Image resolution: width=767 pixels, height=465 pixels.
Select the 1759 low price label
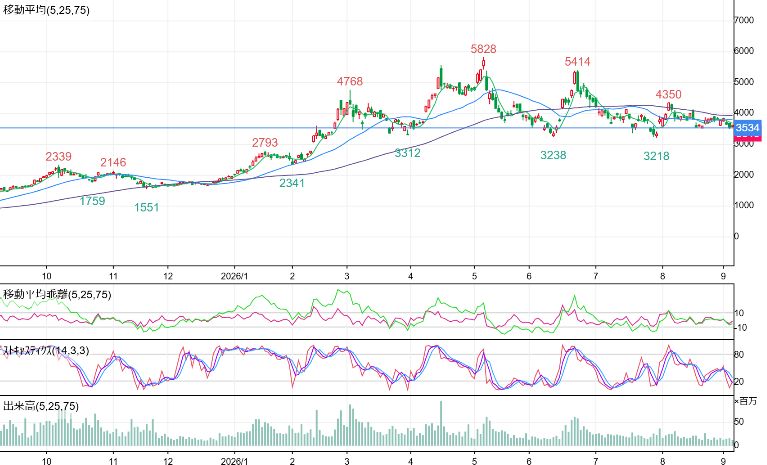click(92, 201)
